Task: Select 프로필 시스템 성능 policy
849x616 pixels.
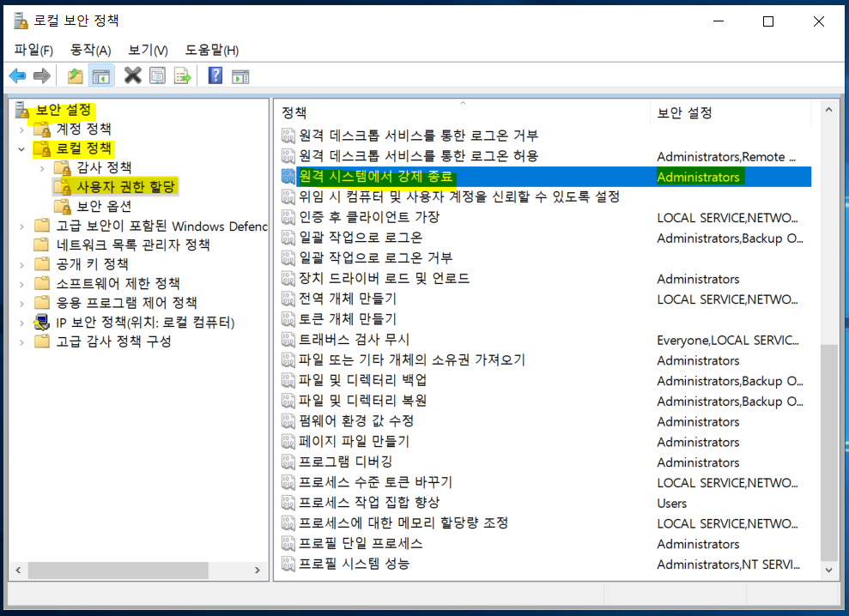Action: pyautogui.click(x=355, y=564)
